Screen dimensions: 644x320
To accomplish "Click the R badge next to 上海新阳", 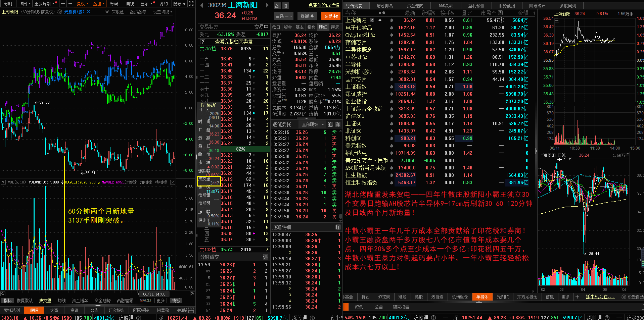I will [372, 20].
